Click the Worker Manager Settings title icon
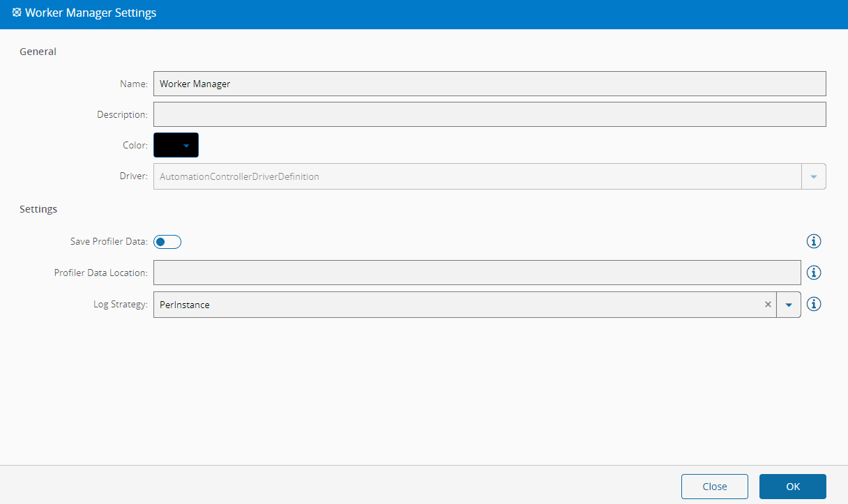 click(17, 13)
